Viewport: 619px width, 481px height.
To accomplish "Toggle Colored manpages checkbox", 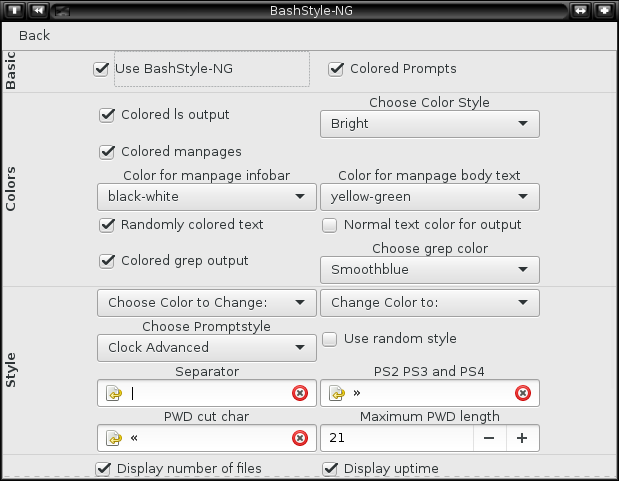I will pos(107,152).
